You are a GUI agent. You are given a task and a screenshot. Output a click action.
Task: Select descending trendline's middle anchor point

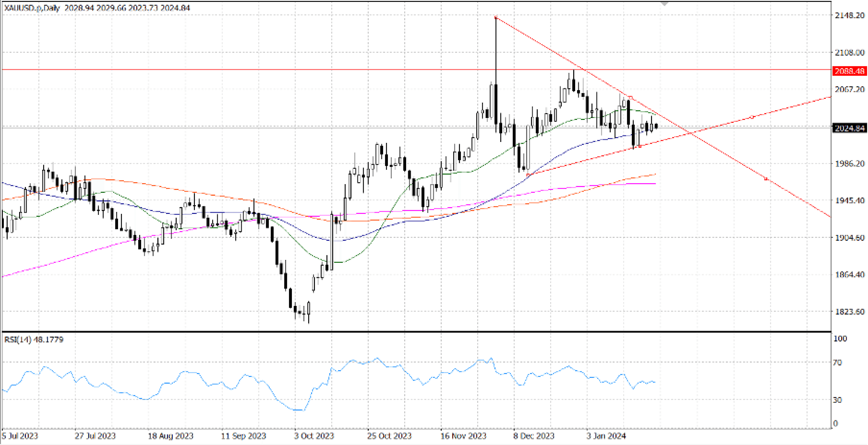(x=631, y=98)
